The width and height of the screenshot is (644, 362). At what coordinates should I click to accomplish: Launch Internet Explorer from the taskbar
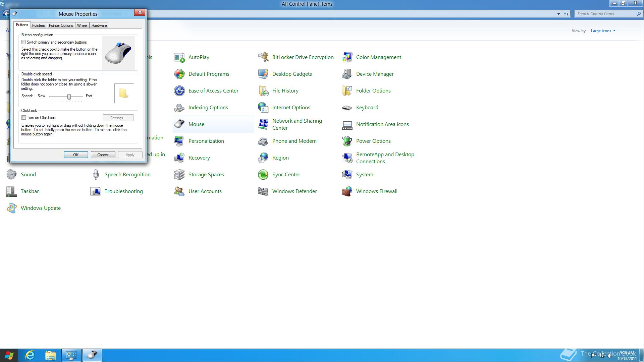click(30, 355)
